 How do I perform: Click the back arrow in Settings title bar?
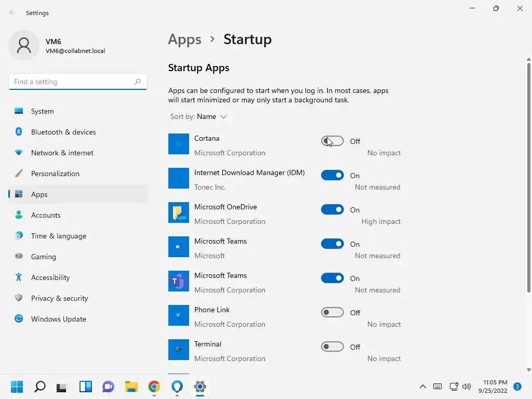coord(12,12)
